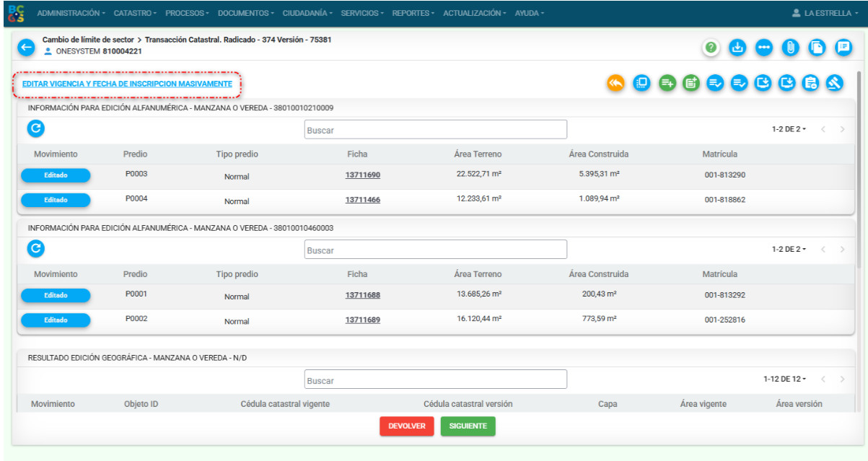Screen dimensions: 868x461
Task: Open the 1-12 DE 12 pagination dropdown
Action: 785,379
